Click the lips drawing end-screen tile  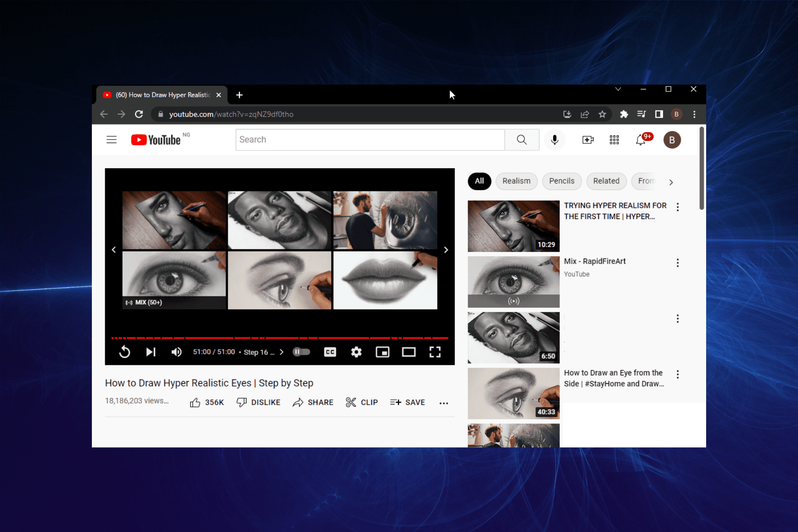385,280
